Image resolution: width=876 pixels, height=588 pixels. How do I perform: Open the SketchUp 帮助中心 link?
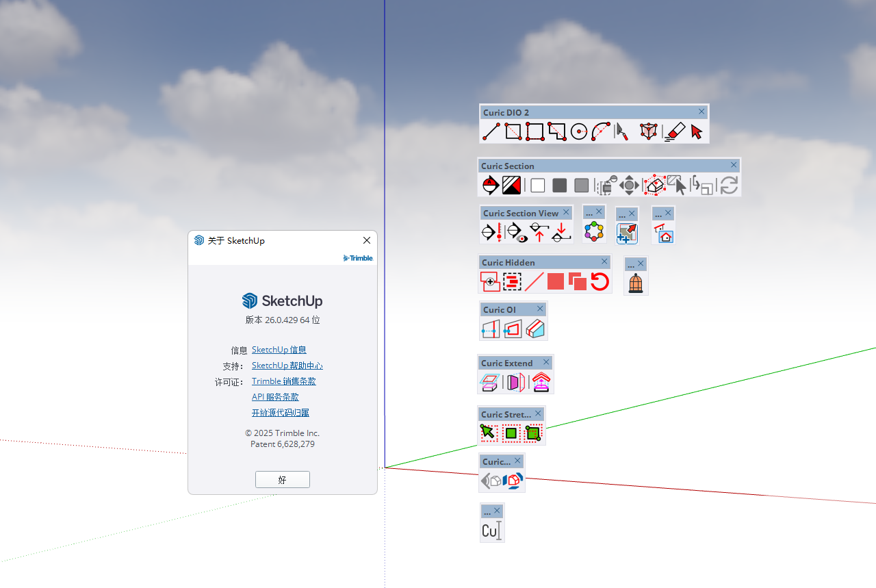tap(287, 366)
